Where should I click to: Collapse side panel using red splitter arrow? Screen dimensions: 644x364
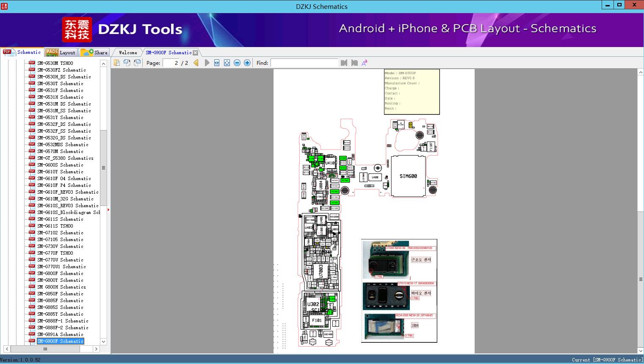coord(108,209)
